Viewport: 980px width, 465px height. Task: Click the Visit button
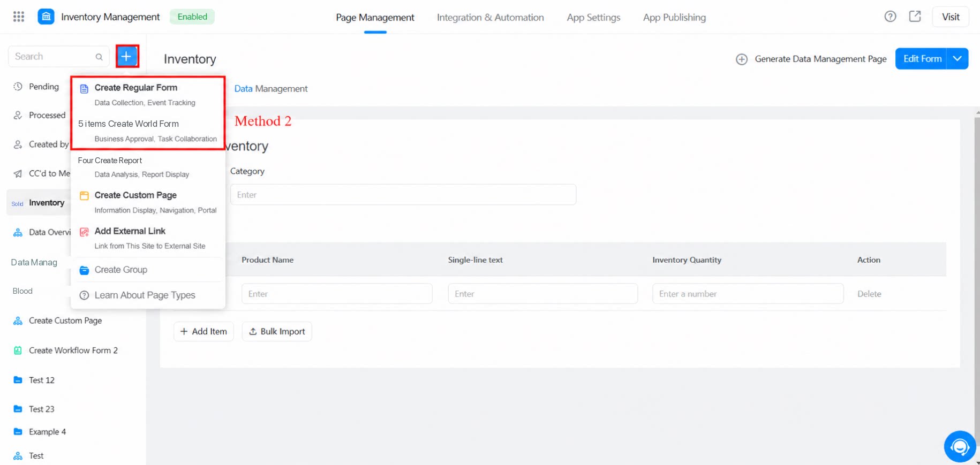[951, 17]
